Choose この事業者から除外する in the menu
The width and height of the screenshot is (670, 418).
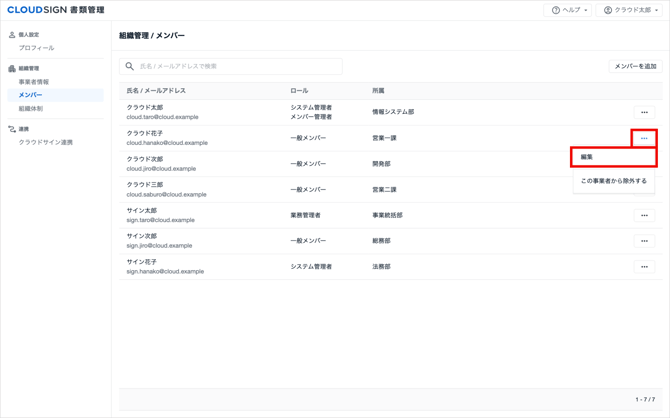[614, 181]
